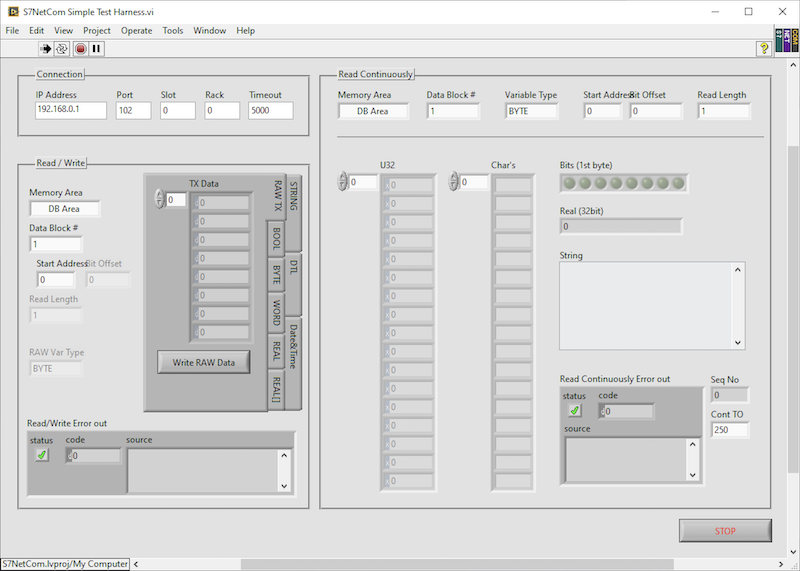Switch to the STRING tab
The height and width of the screenshot is (571, 800).
[x=293, y=213]
